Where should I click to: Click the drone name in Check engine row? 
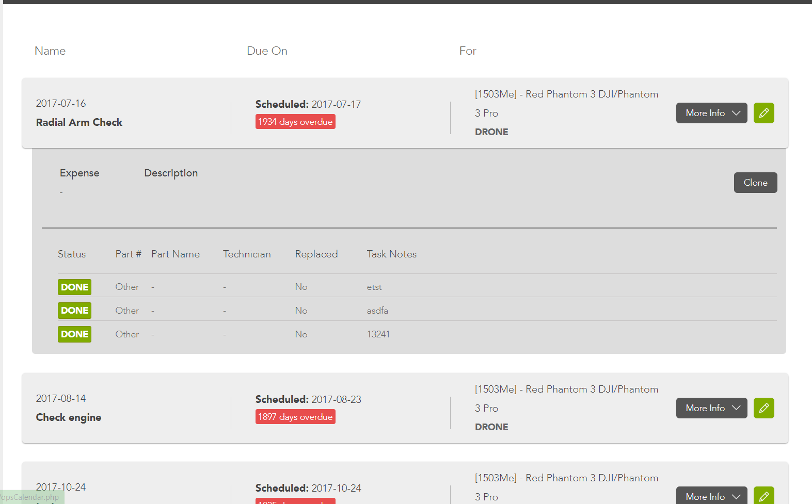566,399
